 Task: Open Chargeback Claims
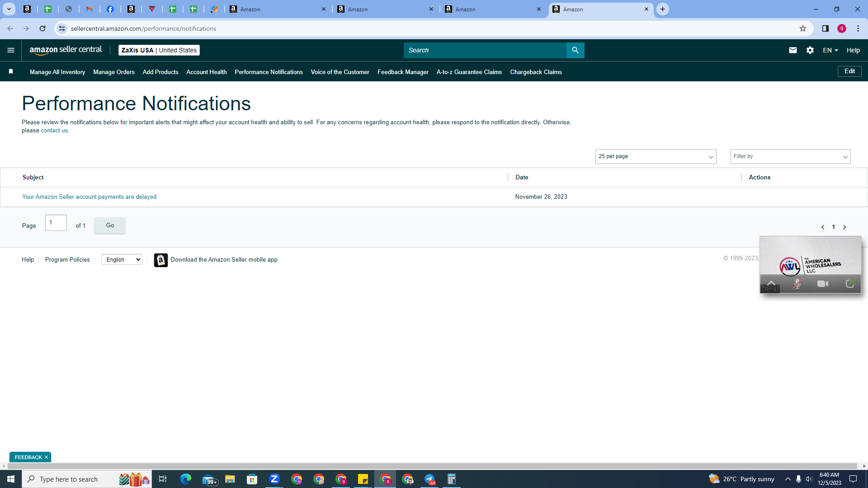[536, 72]
